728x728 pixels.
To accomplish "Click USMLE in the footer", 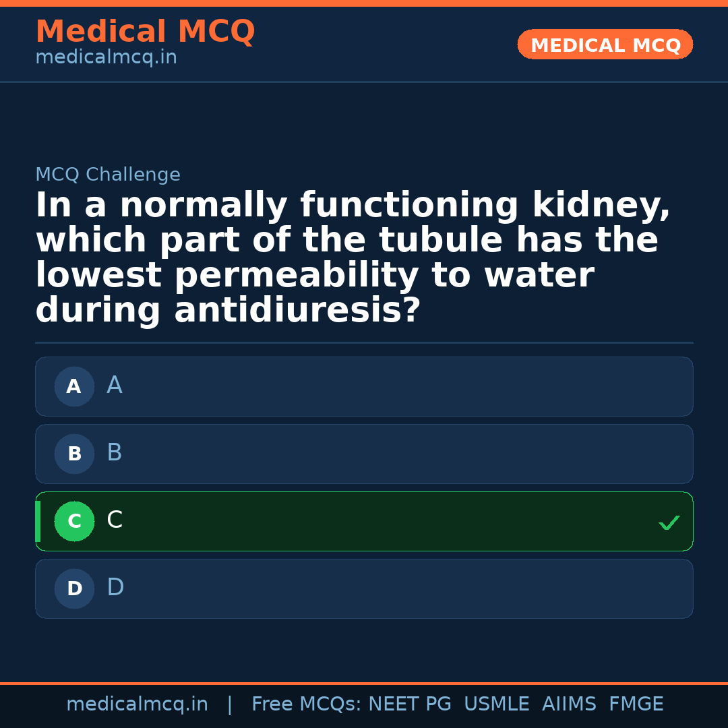I will tap(496, 704).
